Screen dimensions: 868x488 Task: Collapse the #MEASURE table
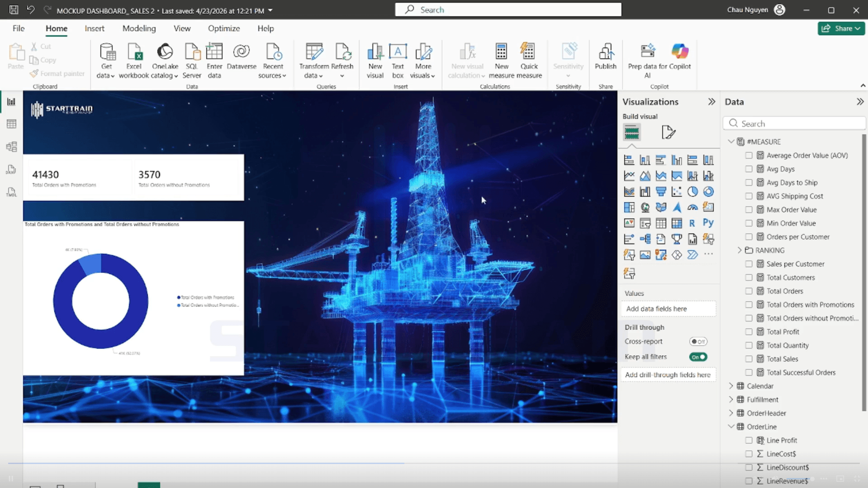tap(731, 142)
